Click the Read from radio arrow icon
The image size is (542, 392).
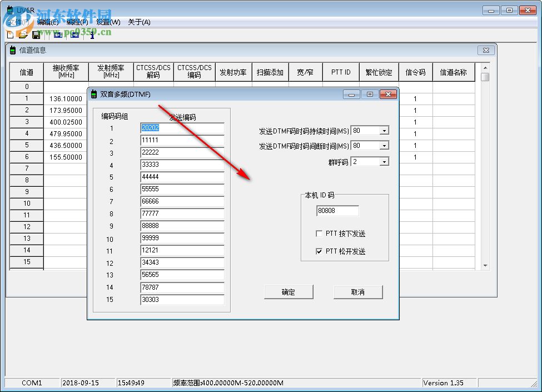coord(58,34)
